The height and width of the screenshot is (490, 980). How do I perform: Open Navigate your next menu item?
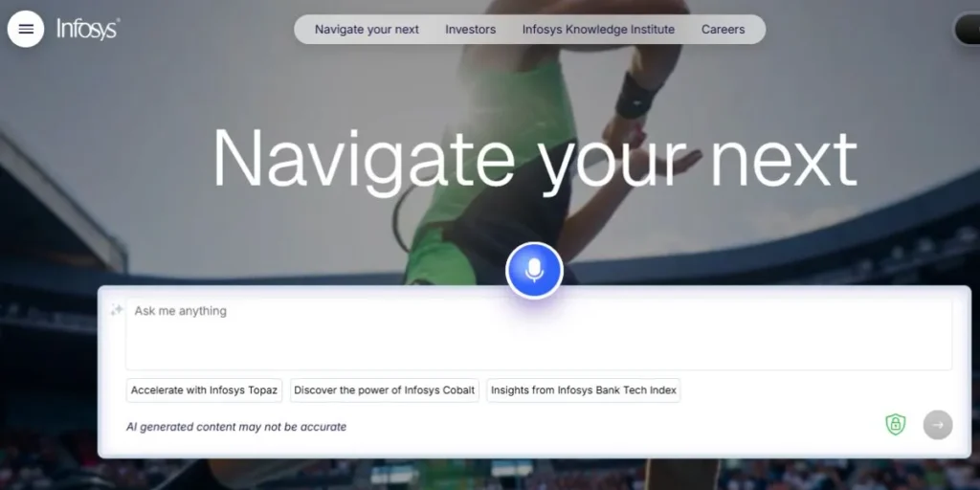(367, 30)
